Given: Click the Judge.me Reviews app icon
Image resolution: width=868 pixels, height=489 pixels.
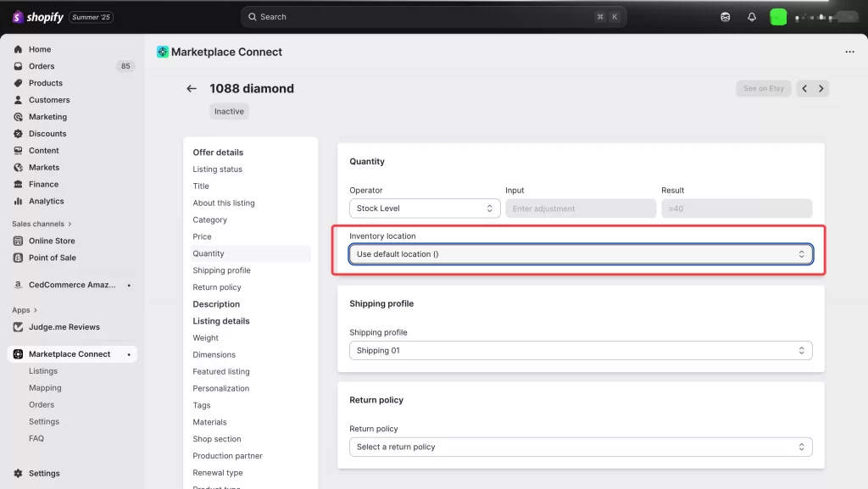Looking at the screenshot, I should [19, 327].
